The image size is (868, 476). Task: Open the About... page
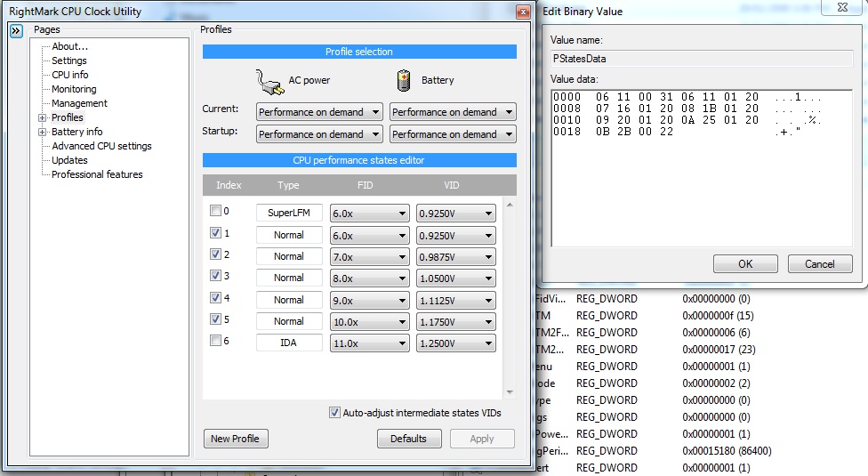click(69, 46)
